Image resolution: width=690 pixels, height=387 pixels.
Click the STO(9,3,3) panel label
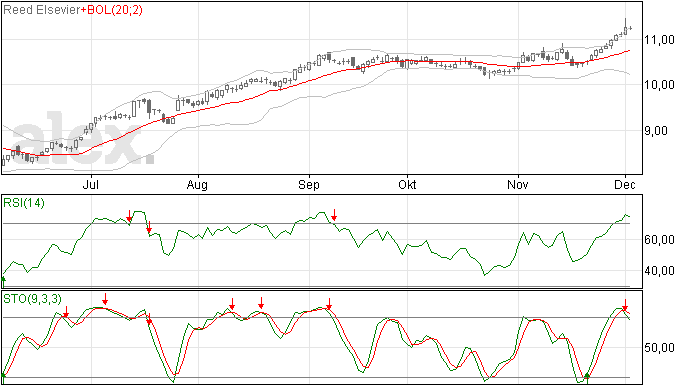tap(33, 299)
